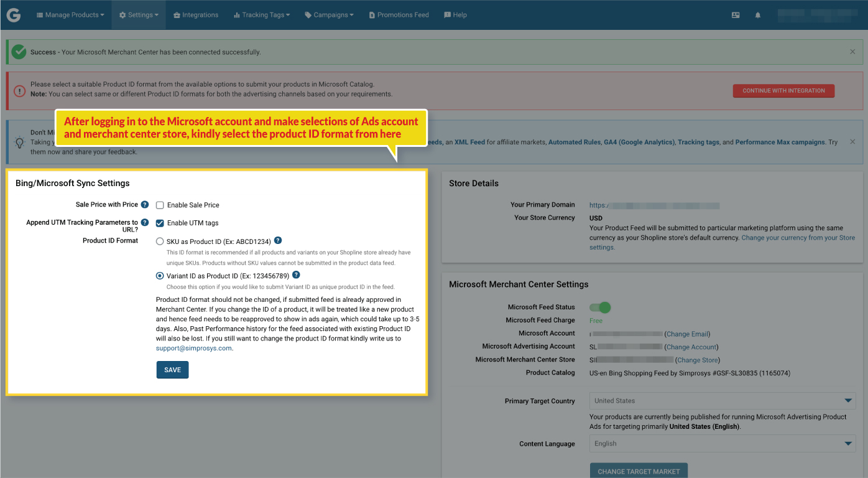This screenshot has width=868, height=478.
Task: Click the Product Catalog feed name text
Action: tap(690, 373)
